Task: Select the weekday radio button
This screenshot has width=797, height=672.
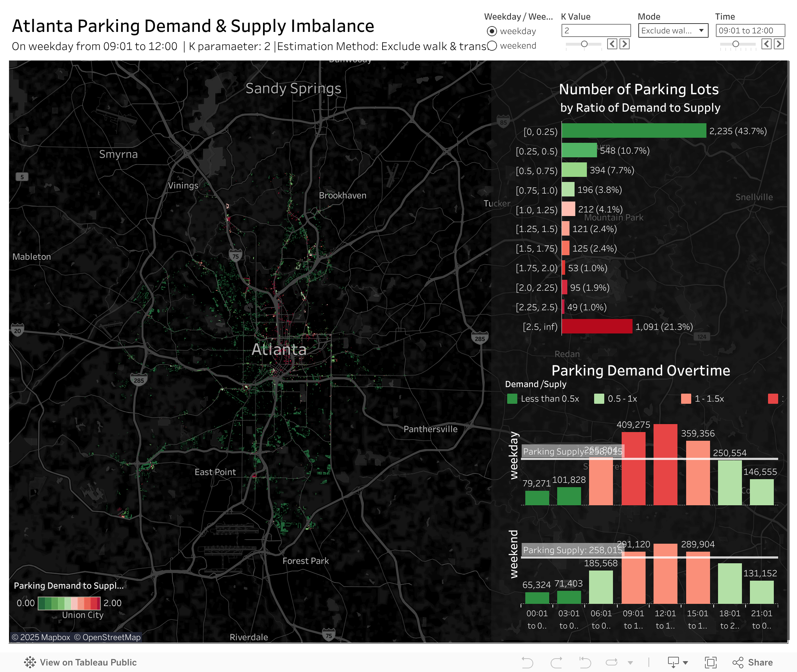Action: (x=492, y=31)
